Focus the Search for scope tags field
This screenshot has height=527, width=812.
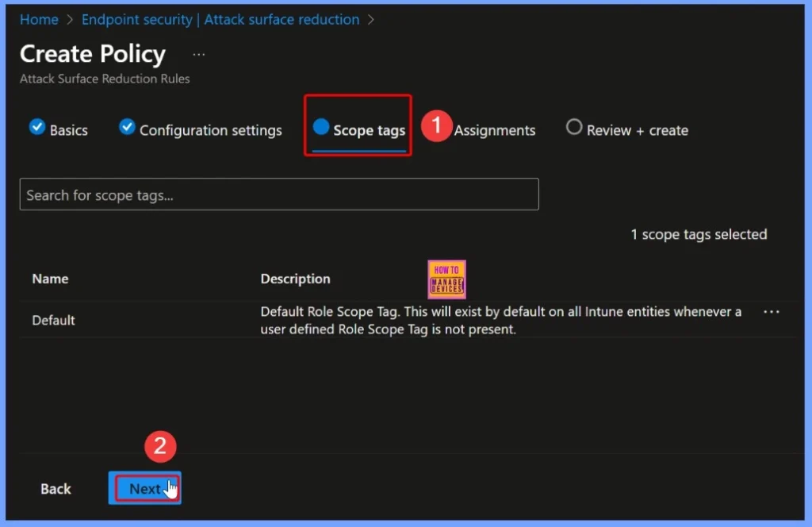pos(279,194)
